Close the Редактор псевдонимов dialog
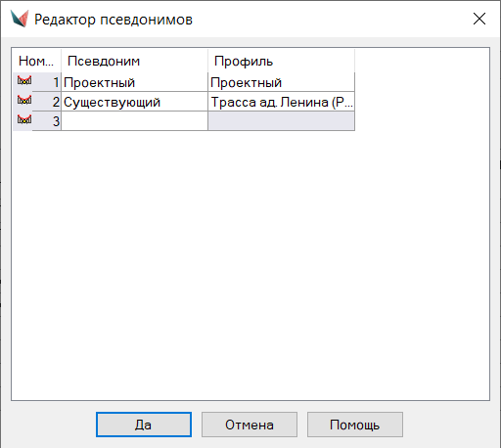Viewport: 501px width, 448px height. (x=479, y=19)
